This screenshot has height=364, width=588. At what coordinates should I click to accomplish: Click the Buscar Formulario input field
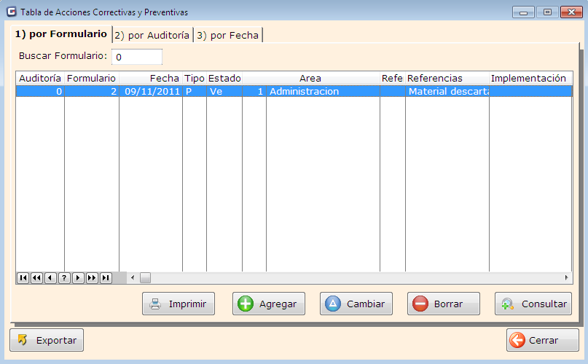click(136, 57)
